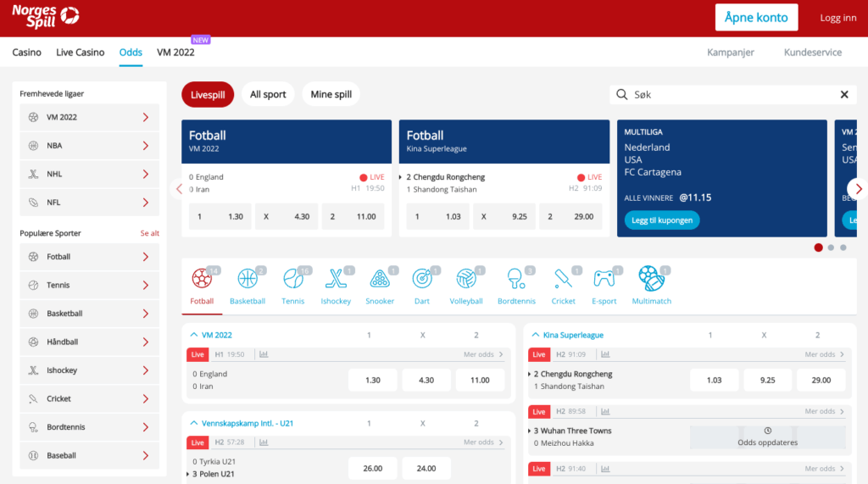Open Kundeservice page
Screen dimensions: 868x484
point(813,52)
